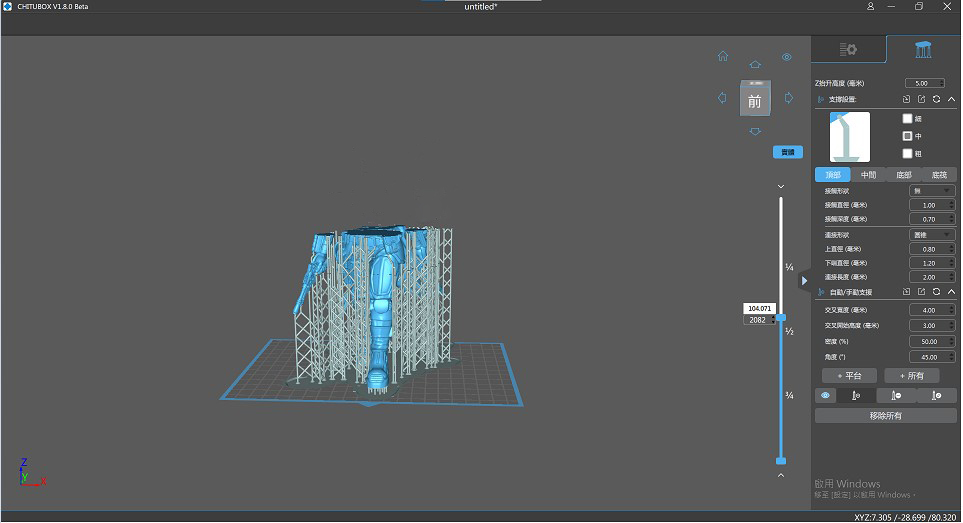Select the edit support tool icon
963x523 pixels.
936,395
